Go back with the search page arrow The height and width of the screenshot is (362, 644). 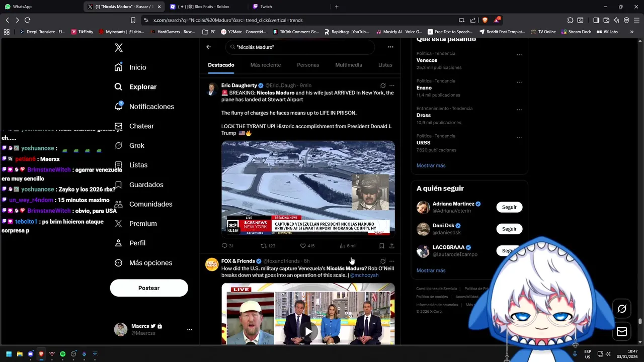click(209, 47)
